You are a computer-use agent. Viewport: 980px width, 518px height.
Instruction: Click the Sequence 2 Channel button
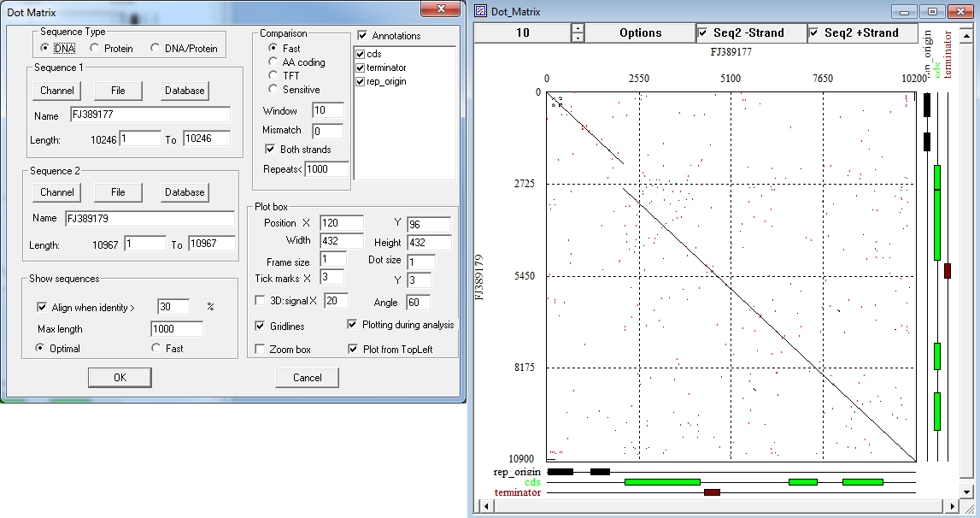[x=57, y=192]
